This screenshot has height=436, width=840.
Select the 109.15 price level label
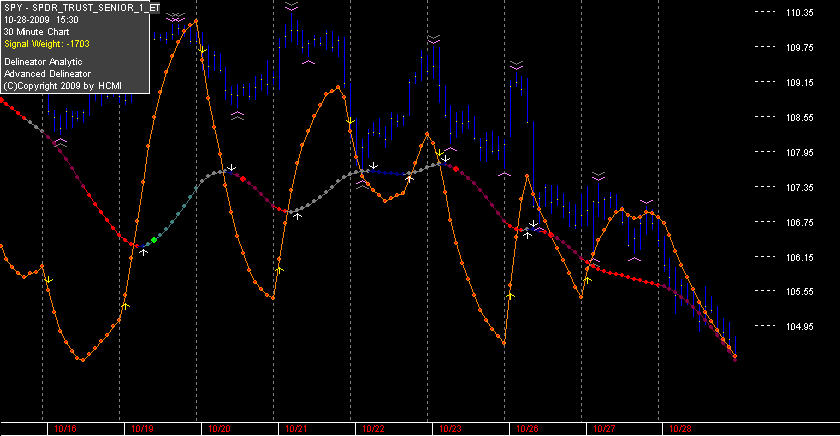point(799,82)
